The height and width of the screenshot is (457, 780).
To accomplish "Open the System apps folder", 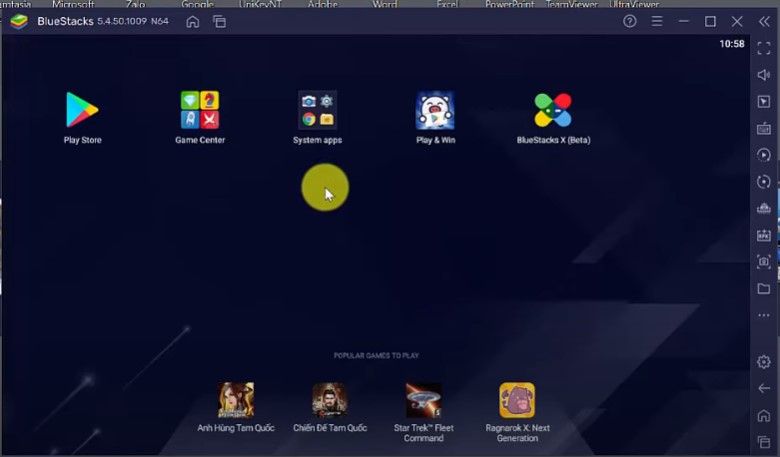I will 317,110.
